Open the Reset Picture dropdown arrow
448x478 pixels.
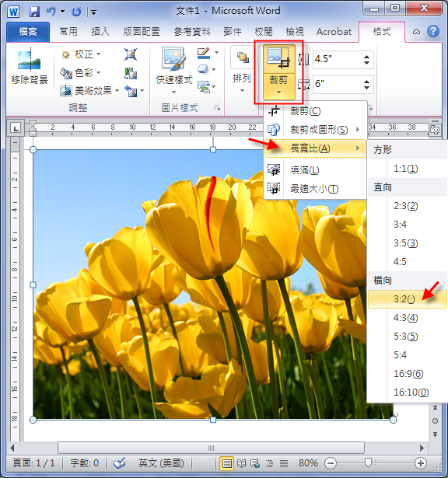tap(142, 90)
